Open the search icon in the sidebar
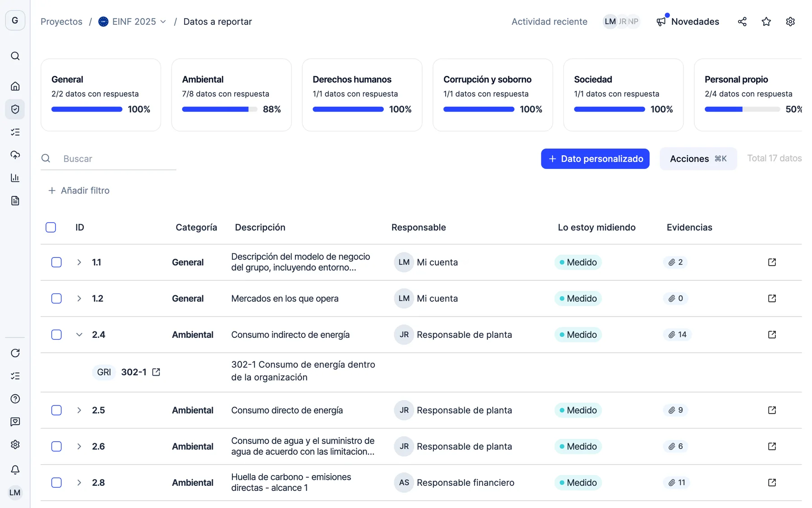 pos(15,56)
